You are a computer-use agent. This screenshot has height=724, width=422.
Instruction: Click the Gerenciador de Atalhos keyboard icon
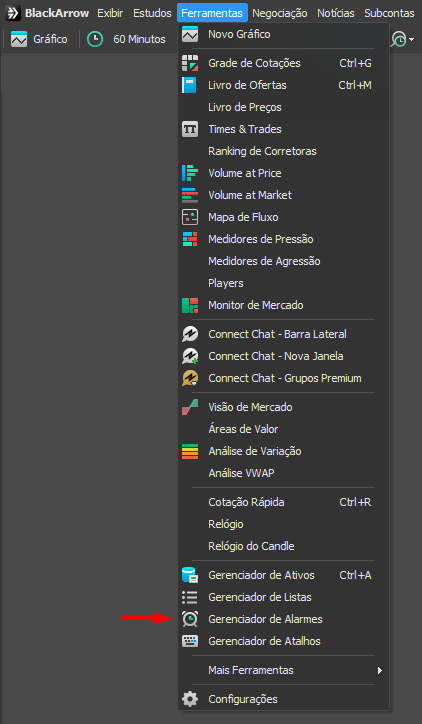[190, 641]
